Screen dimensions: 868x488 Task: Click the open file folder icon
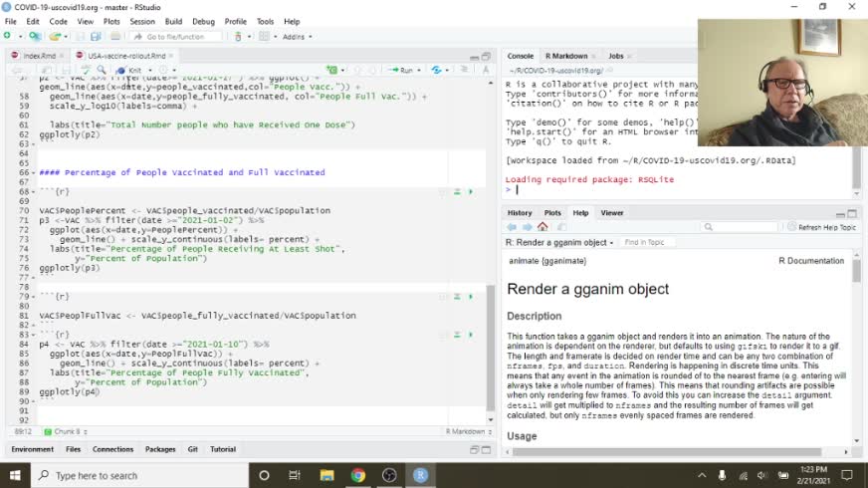point(54,37)
